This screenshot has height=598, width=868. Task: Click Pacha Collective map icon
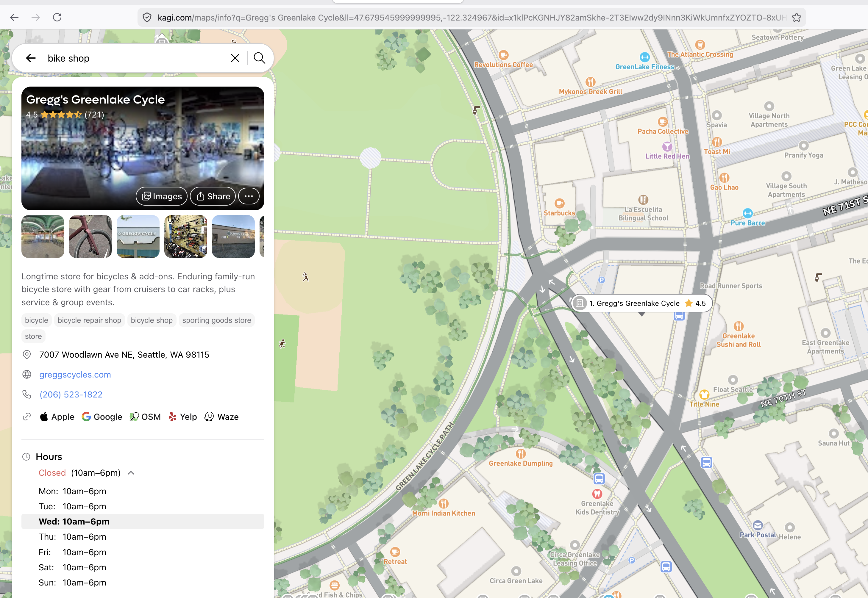coord(663,122)
